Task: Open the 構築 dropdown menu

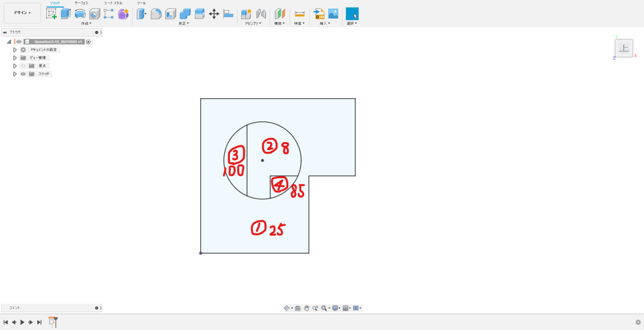Action: tap(279, 24)
